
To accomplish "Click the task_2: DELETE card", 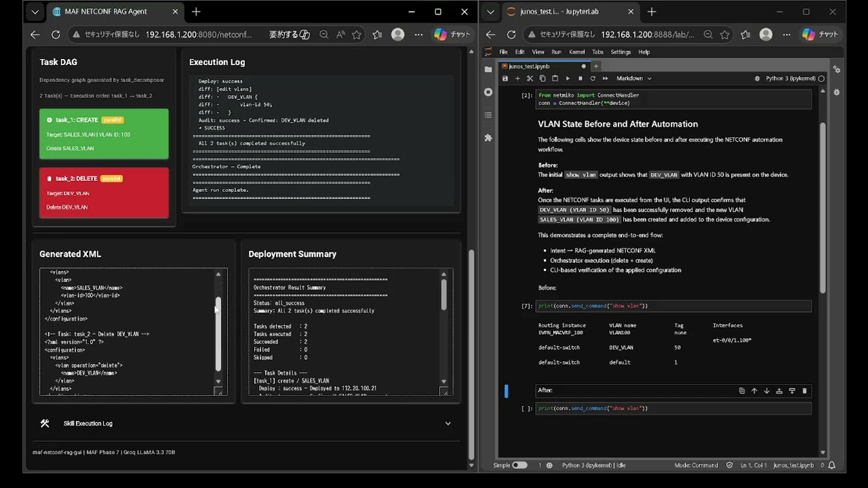I will tap(104, 192).
